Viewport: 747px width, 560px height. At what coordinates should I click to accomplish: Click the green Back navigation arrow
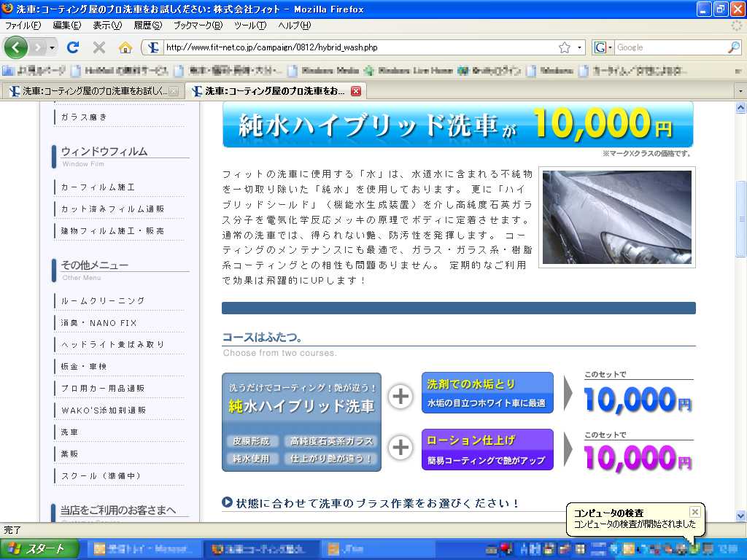pos(16,47)
